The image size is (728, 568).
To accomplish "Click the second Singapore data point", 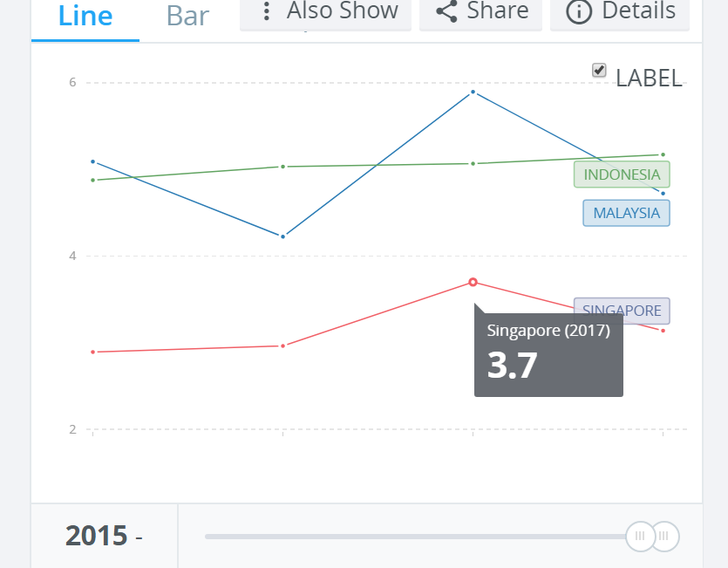I will click(x=282, y=346).
